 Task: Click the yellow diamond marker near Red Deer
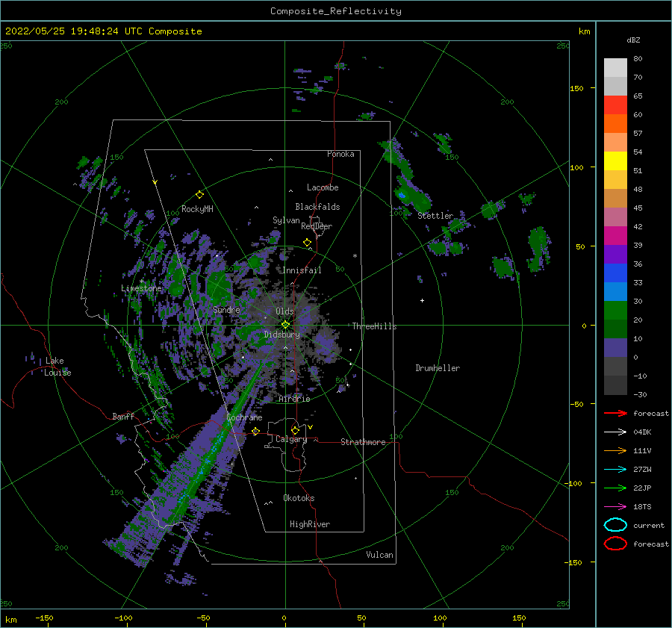(x=307, y=243)
